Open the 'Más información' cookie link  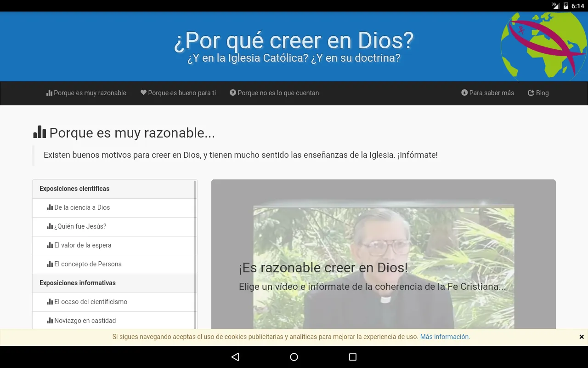tap(445, 337)
